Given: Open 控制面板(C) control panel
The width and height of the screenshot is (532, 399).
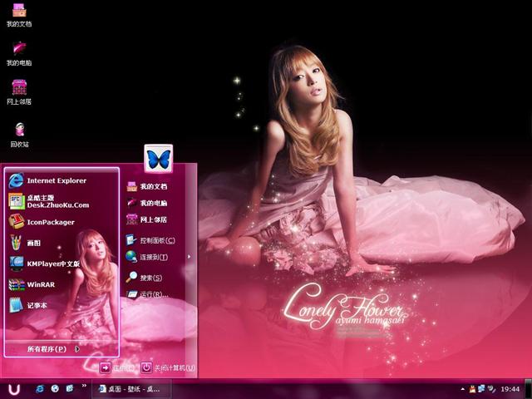Looking at the screenshot, I should tap(150, 240).
